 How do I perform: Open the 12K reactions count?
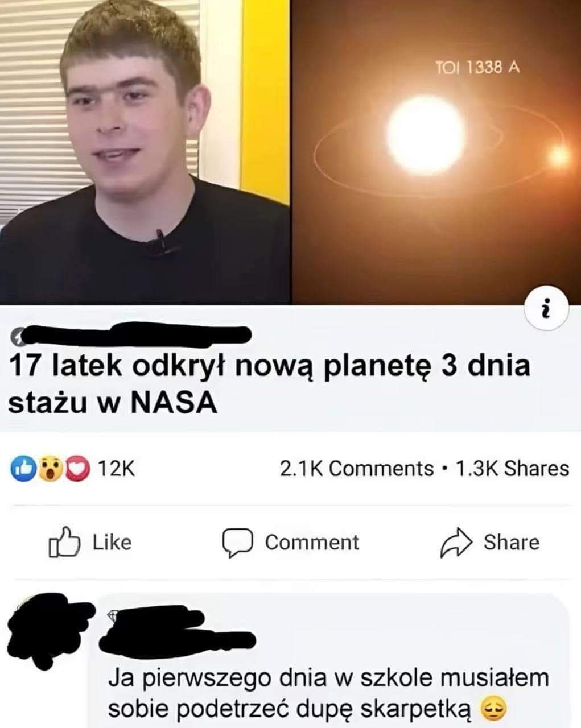tap(116, 469)
